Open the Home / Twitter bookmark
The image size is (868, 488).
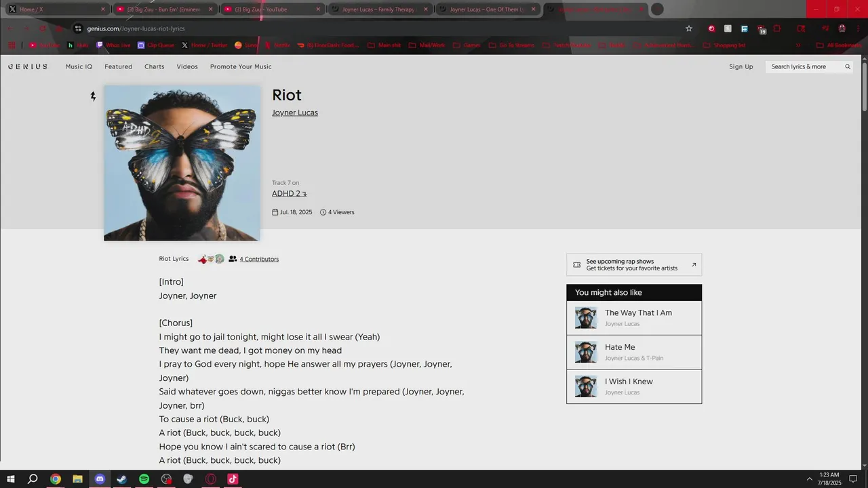[x=205, y=45]
